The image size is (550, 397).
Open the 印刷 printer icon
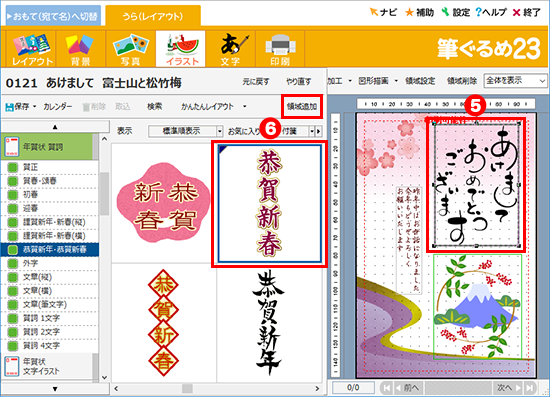click(280, 49)
